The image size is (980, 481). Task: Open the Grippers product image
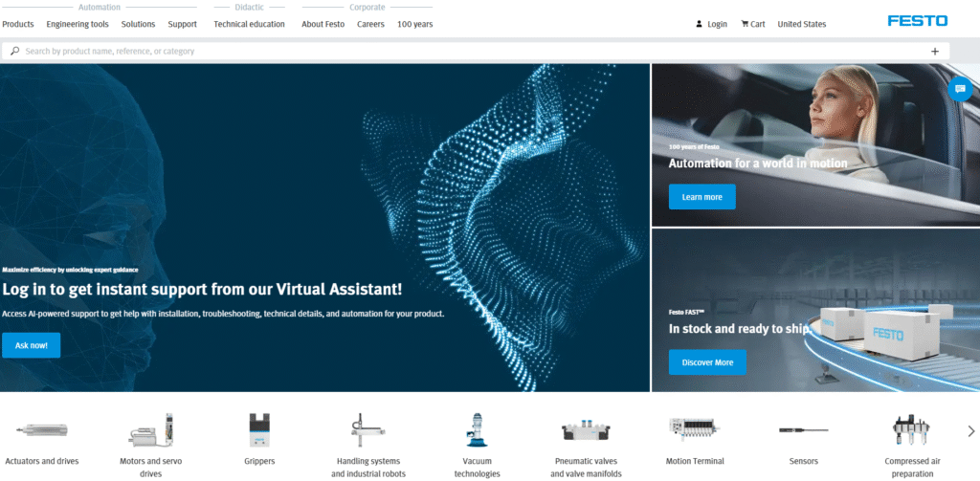258,429
